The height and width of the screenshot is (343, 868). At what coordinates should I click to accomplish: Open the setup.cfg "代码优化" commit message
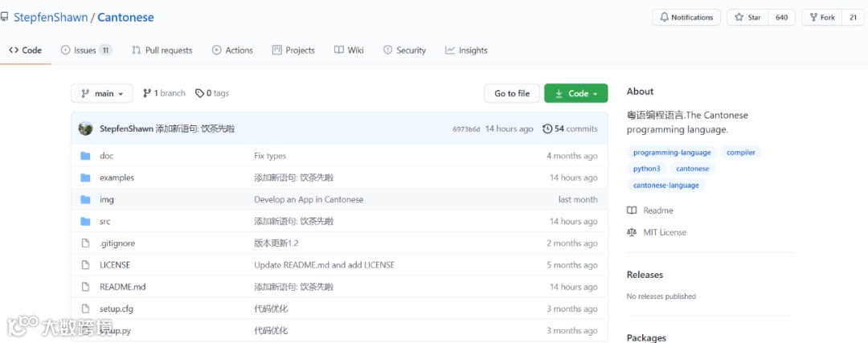(271, 308)
